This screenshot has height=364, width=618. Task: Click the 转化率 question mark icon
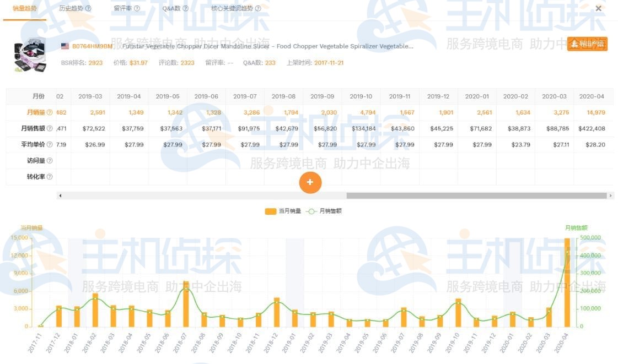coord(50,176)
